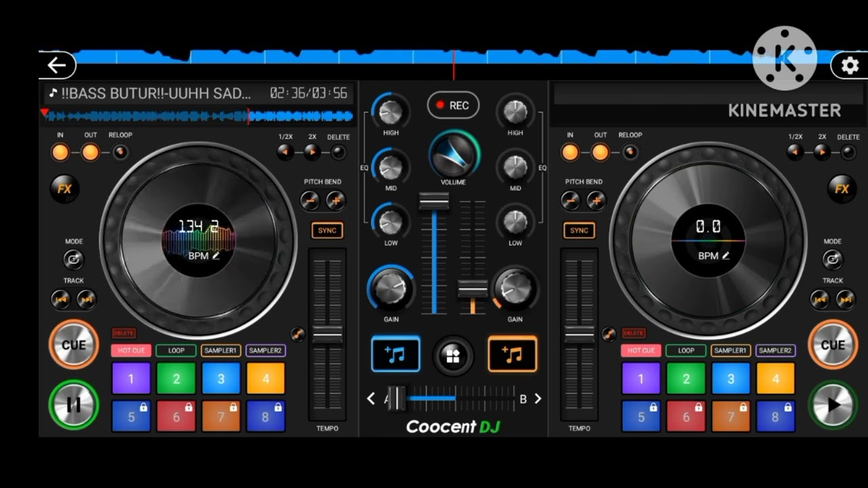Set loop IN point on right deck
Viewport: 868px width, 488px height.
(x=570, y=152)
